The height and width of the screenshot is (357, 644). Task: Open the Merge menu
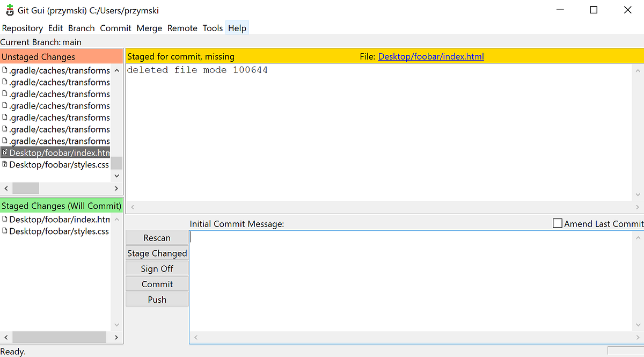pos(149,28)
